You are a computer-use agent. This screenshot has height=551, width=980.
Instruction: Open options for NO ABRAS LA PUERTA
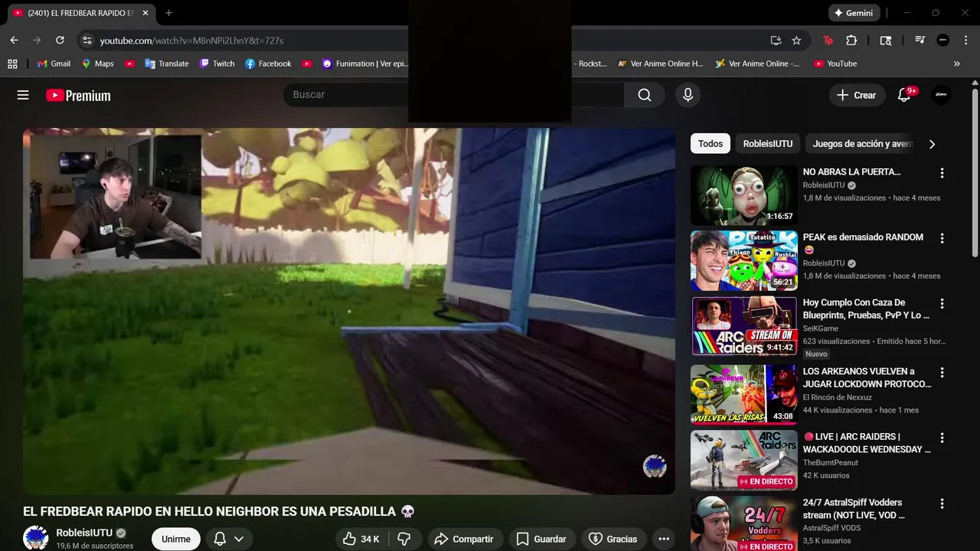pos(942,173)
